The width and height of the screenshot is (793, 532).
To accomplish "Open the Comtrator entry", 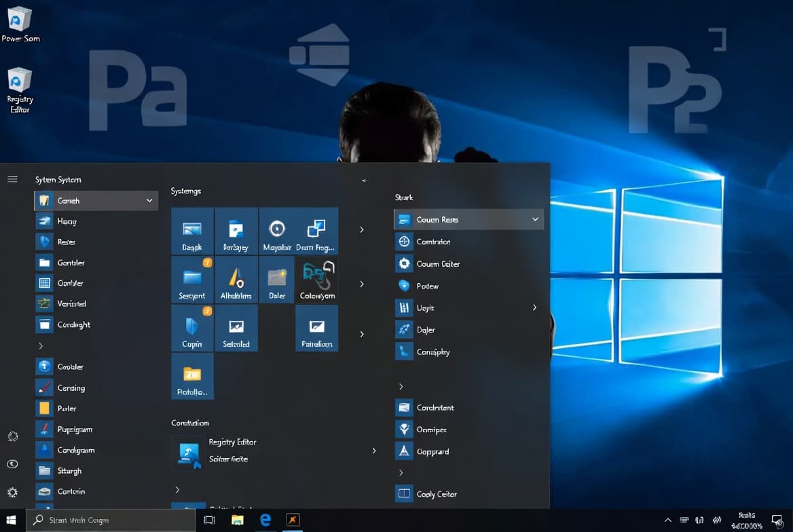I will (x=433, y=241).
